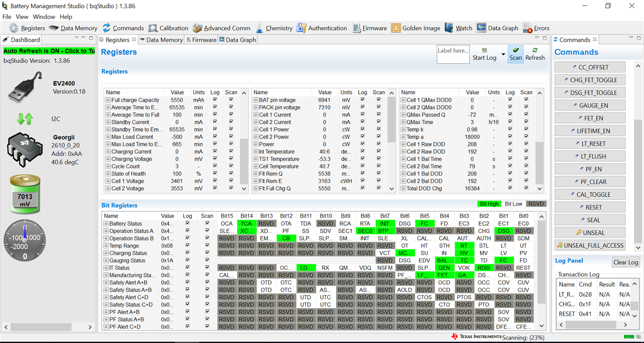Toggle Log checkbox for BAT pin voltage
This screenshot has height=343, width=644.
(x=362, y=100)
